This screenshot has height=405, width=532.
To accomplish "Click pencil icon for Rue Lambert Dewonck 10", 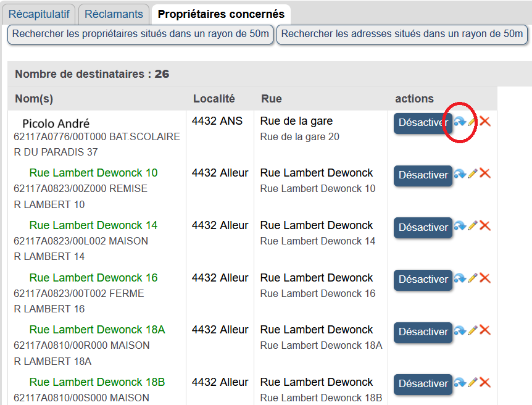I will 473,174.
